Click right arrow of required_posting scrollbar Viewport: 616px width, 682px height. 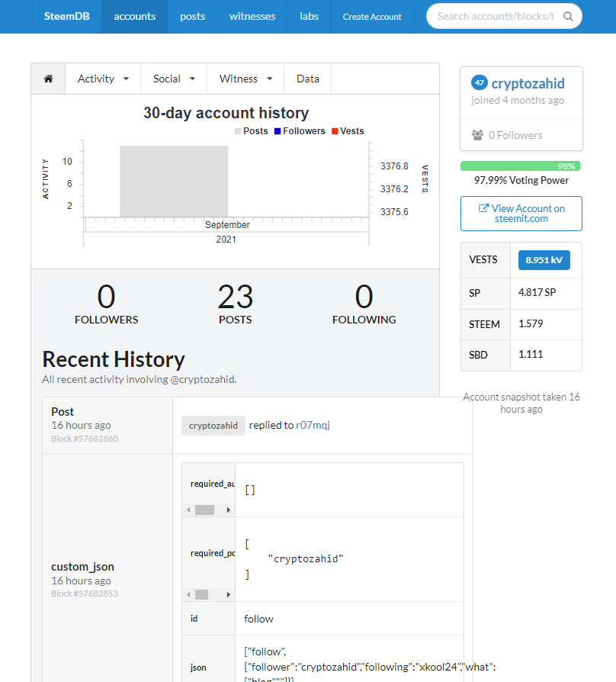229,594
